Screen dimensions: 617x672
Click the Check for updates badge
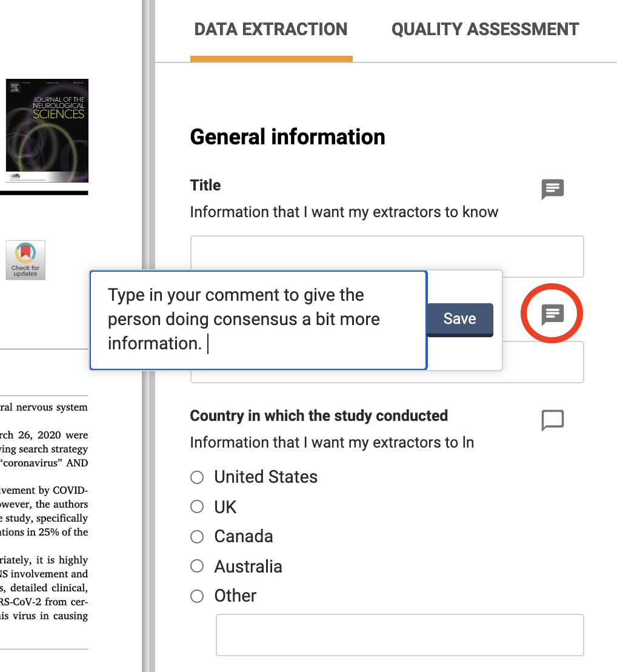25,260
